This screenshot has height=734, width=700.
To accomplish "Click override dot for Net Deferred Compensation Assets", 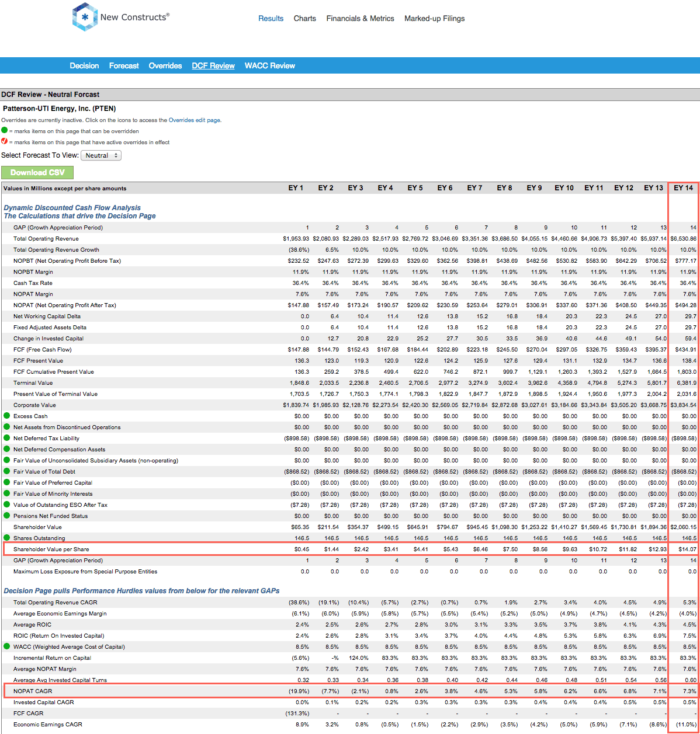I will coord(6,449).
